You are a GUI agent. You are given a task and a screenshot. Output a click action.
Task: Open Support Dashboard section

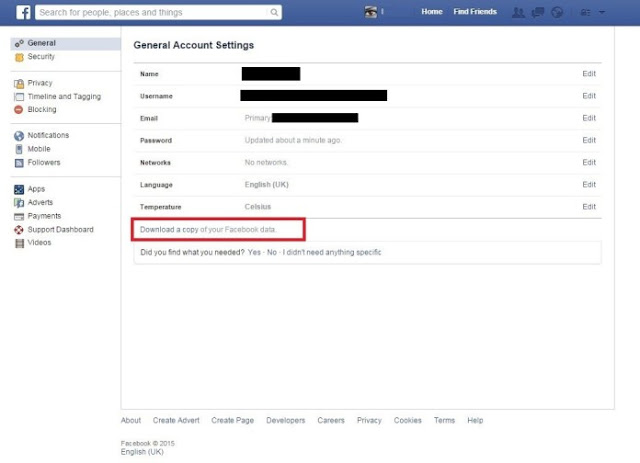(x=60, y=229)
